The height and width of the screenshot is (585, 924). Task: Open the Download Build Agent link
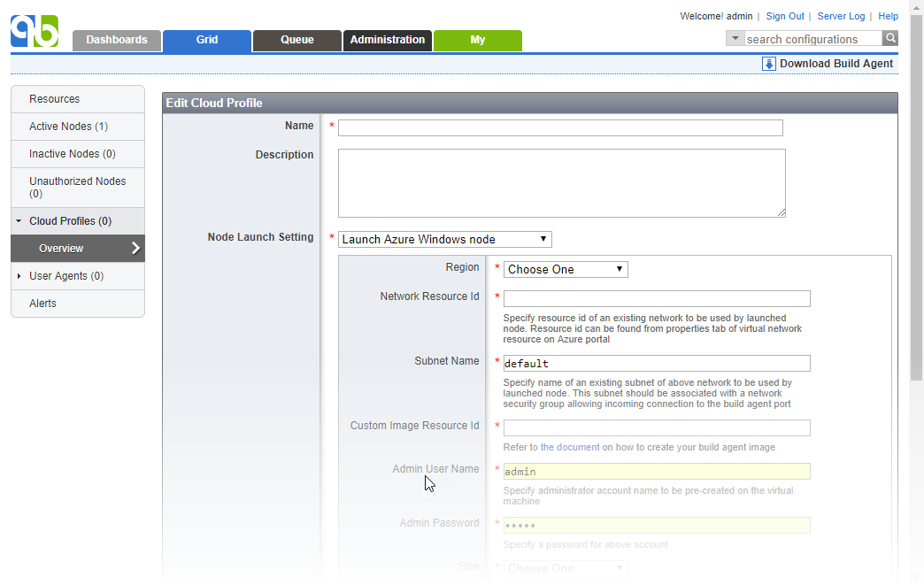pos(835,64)
